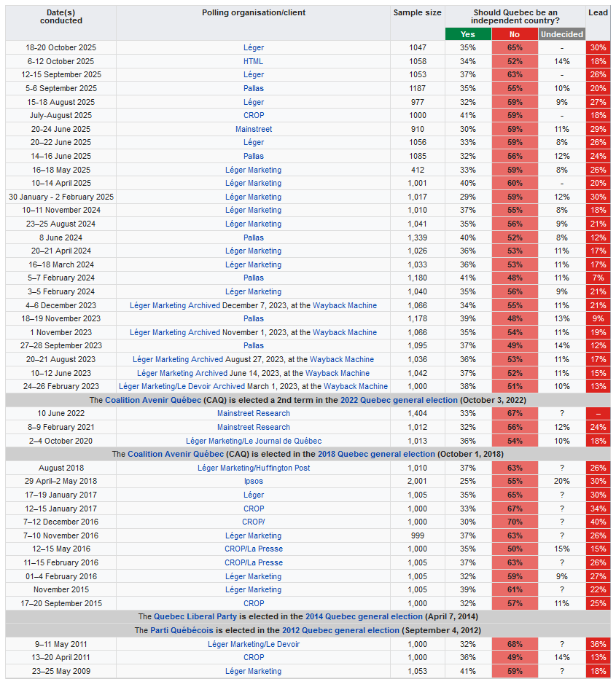Select sample size 999 cell

coord(418,535)
